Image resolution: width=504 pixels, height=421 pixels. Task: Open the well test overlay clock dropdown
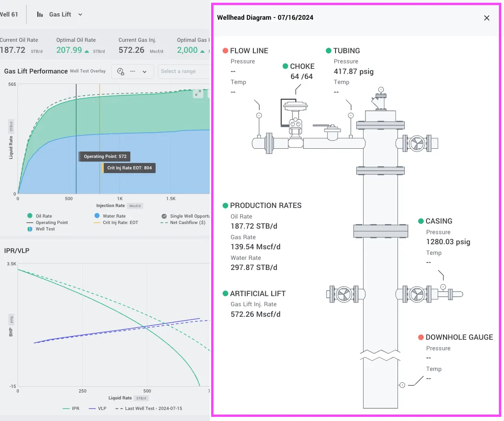pyautogui.click(x=133, y=71)
